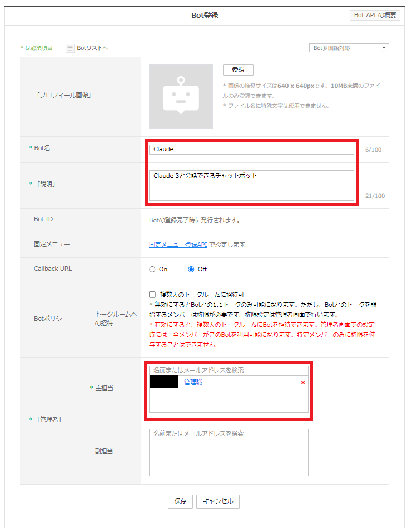407x532 pixels.
Task: Click the 副担当 name search field
Action: (229, 434)
